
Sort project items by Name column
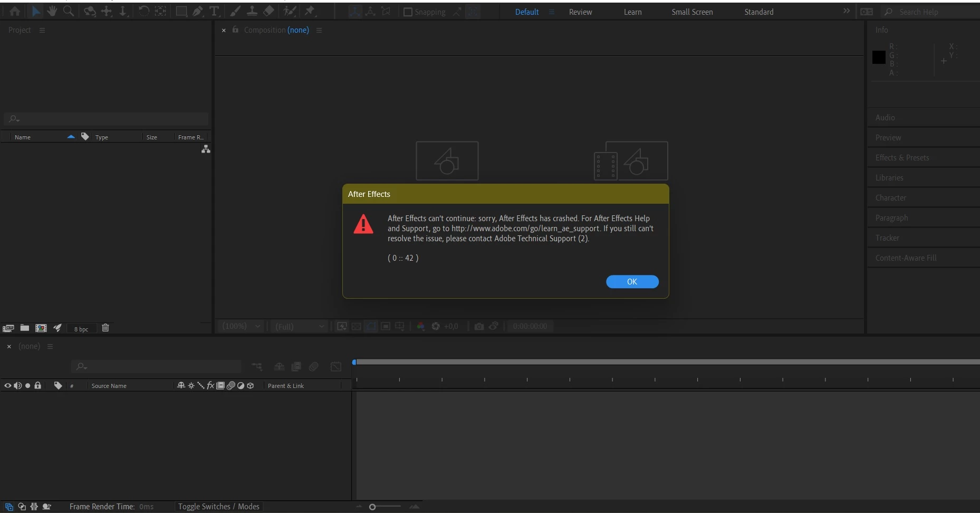(23, 137)
